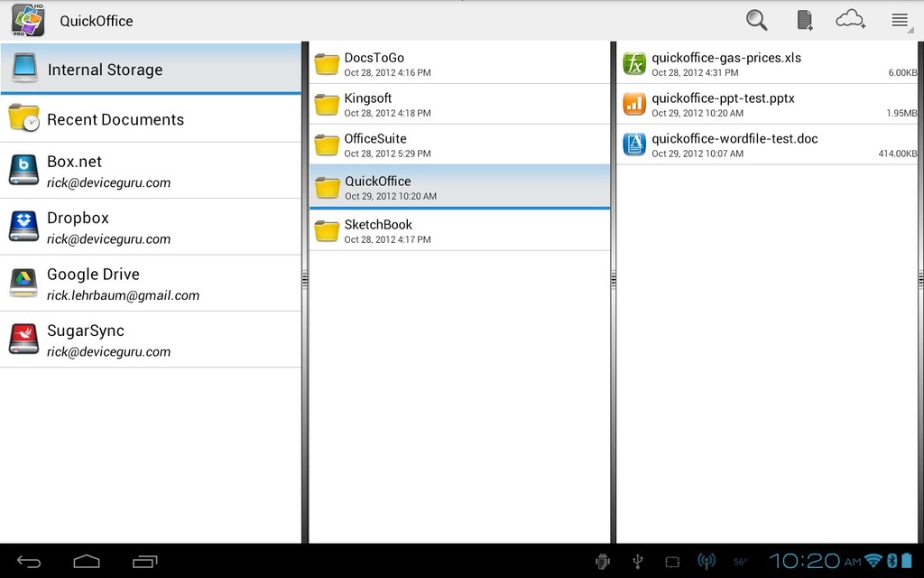Select the QuickOffice folder
Image resolution: width=924 pixels, height=578 pixels.
[459, 186]
